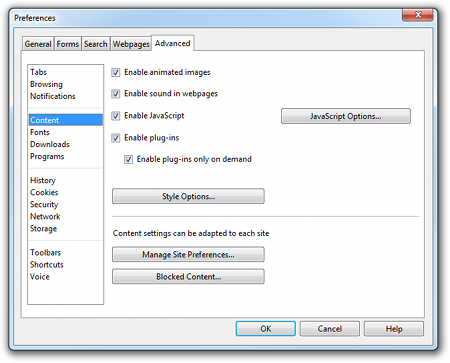Toggle the Enable plug-ins checkbox
This screenshot has height=363, width=450.
pyautogui.click(x=116, y=138)
